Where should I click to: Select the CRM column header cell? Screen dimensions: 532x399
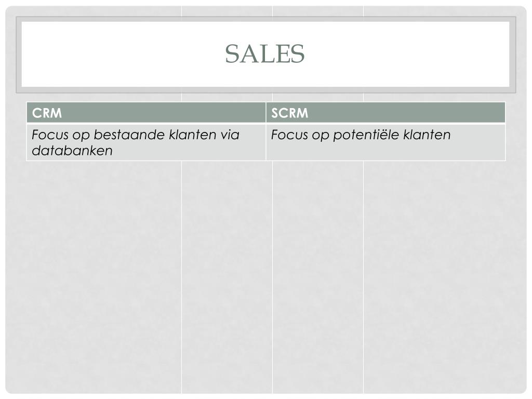[x=146, y=112]
